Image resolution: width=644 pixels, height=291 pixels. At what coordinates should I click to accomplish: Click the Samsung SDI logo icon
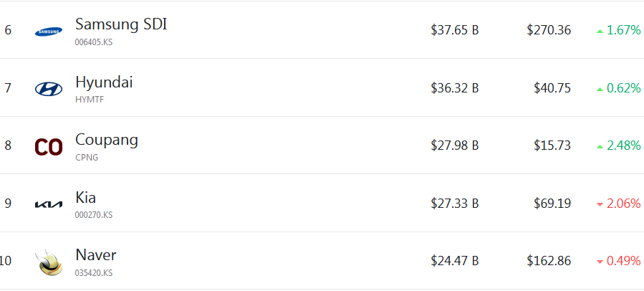tap(49, 32)
